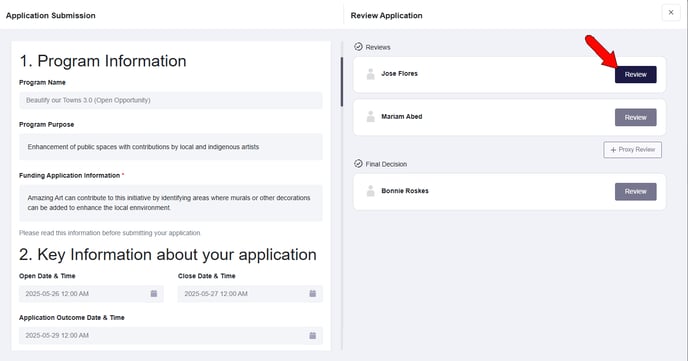Viewport: 688px width, 361px height.
Task: Click the Open Date & Time field
Action: click(91, 293)
